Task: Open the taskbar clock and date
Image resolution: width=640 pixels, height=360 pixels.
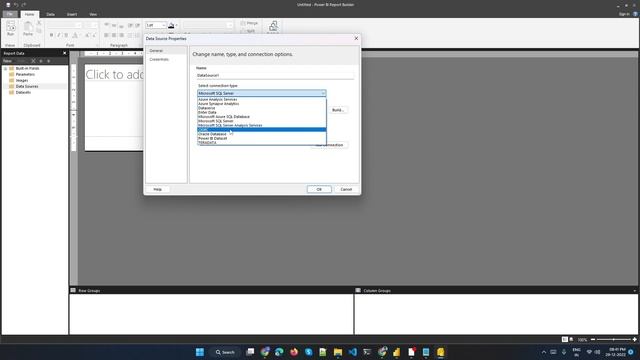Action: click(617, 352)
